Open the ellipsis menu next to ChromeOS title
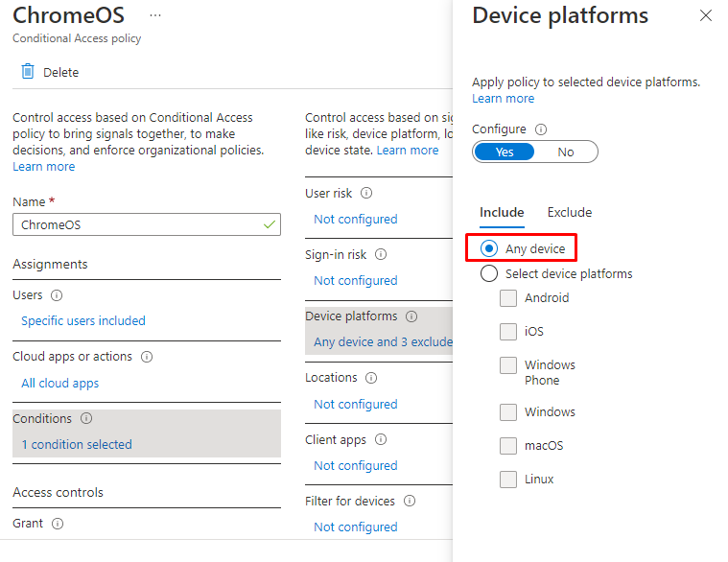 click(155, 16)
